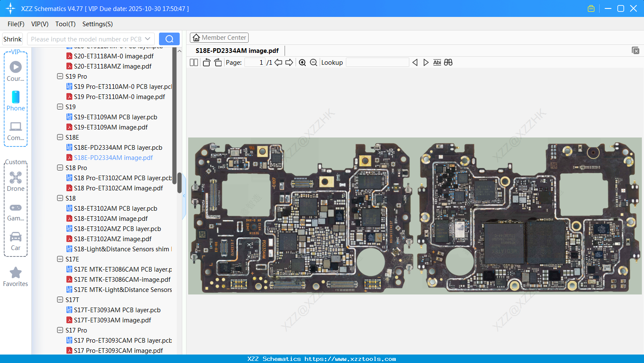Switch to the S18E-PD2334AM image.pdf tab
Viewport: 644px width, 363px height.
point(237,50)
